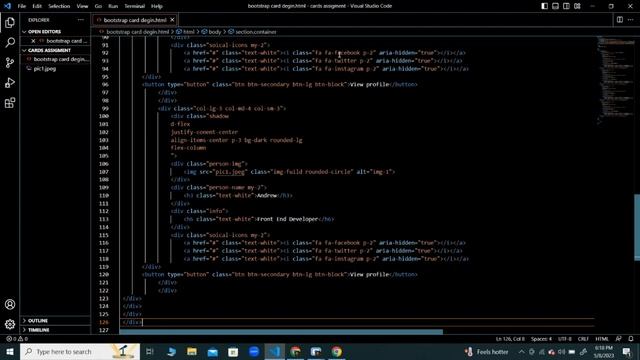Split the editor to the right

point(620,20)
